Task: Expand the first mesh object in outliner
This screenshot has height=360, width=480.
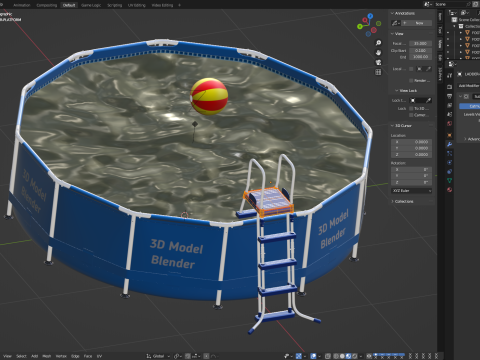Action: (x=461, y=33)
